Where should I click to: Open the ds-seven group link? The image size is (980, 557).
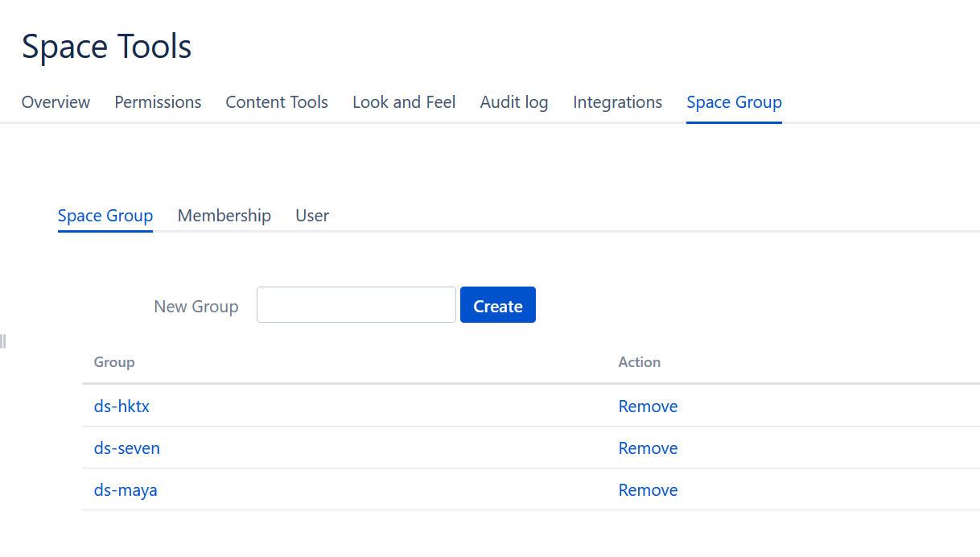pos(127,448)
